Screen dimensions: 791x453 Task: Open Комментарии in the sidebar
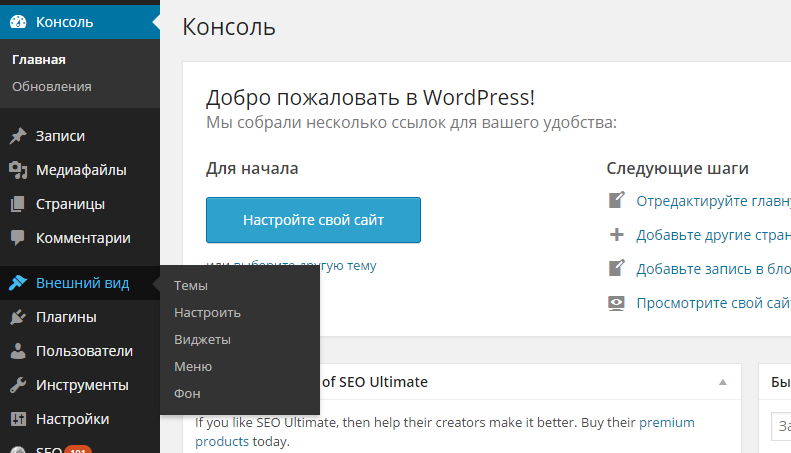[x=80, y=238]
